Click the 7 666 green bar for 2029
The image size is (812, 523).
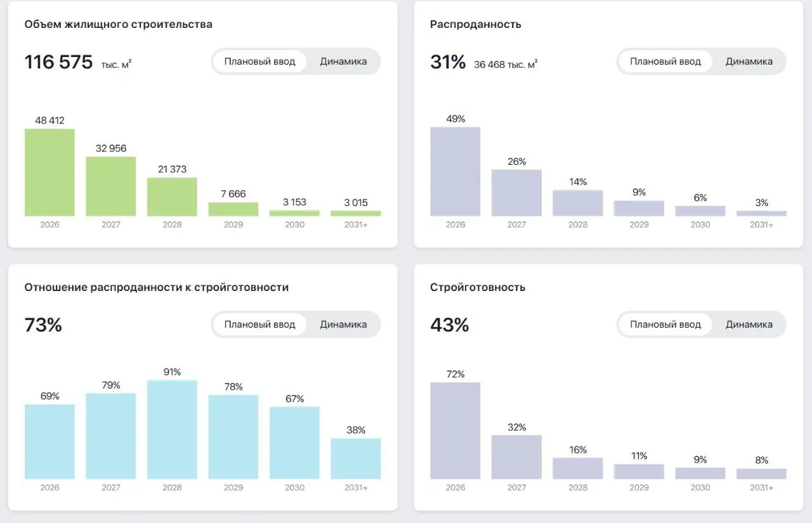coord(233,209)
